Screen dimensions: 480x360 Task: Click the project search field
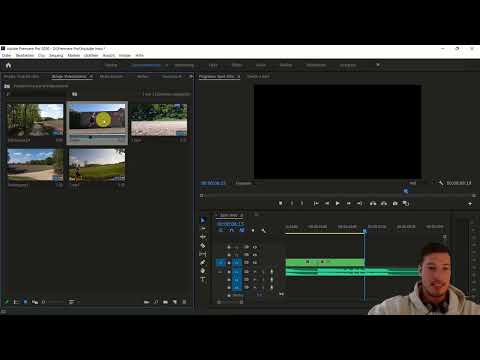38,94
